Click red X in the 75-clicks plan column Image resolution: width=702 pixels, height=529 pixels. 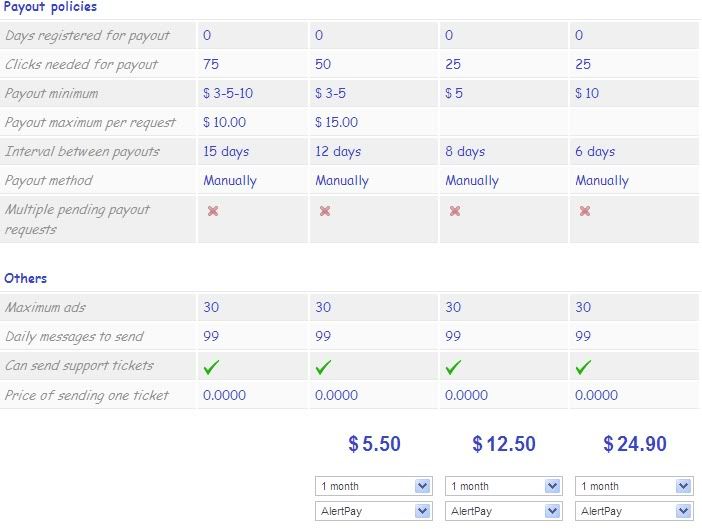pyautogui.click(x=213, y=211)
